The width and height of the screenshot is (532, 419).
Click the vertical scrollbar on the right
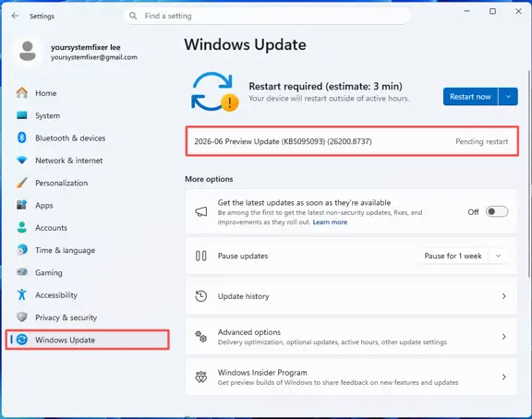[x=529, y=173]
